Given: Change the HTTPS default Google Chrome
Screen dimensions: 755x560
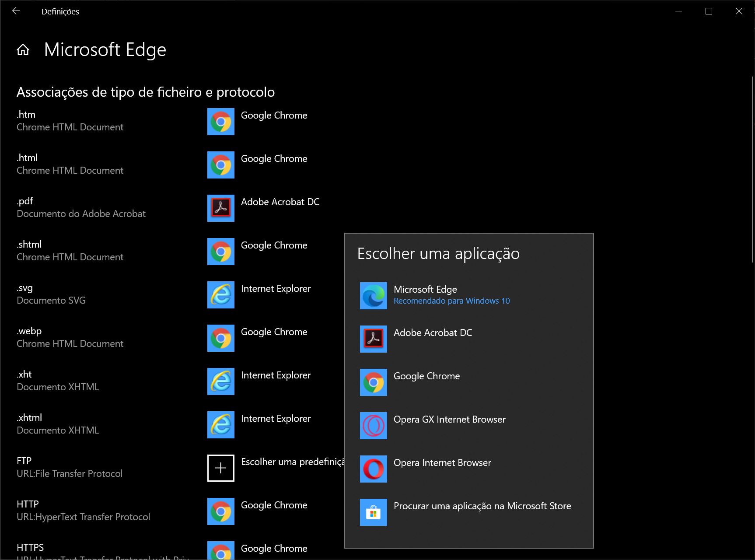Looking at the screenshot, I should tap(274, 549).
